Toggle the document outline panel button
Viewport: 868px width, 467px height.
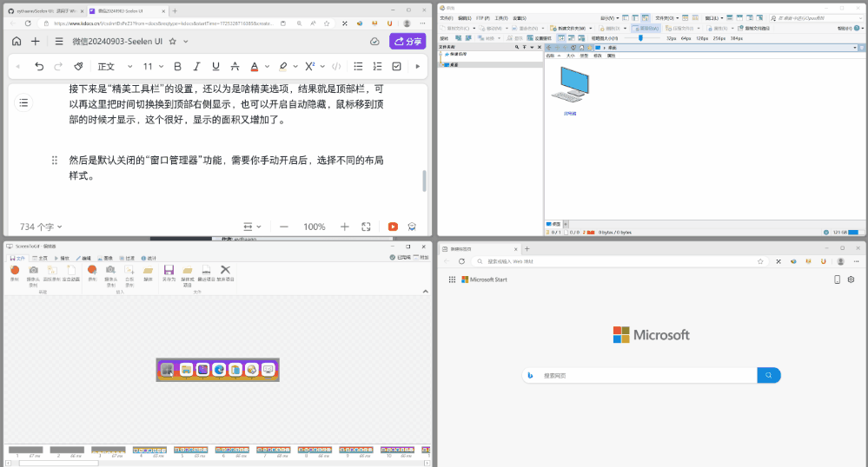pos(23,102)
